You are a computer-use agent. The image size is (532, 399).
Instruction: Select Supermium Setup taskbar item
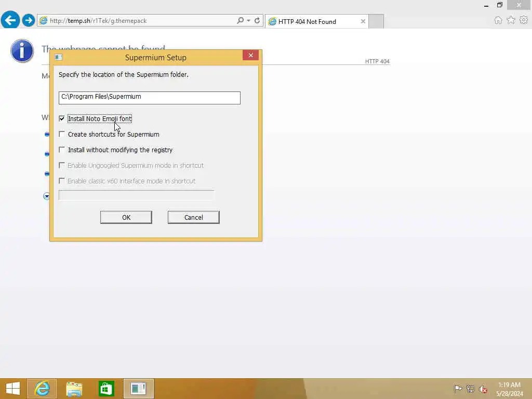coord(138,389)
